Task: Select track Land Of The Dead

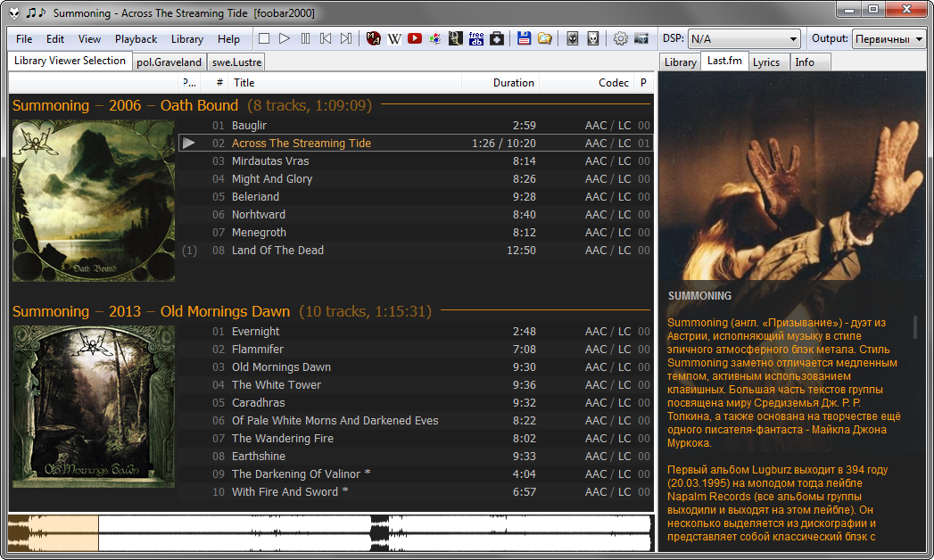Action: click(x=416, y=251)
